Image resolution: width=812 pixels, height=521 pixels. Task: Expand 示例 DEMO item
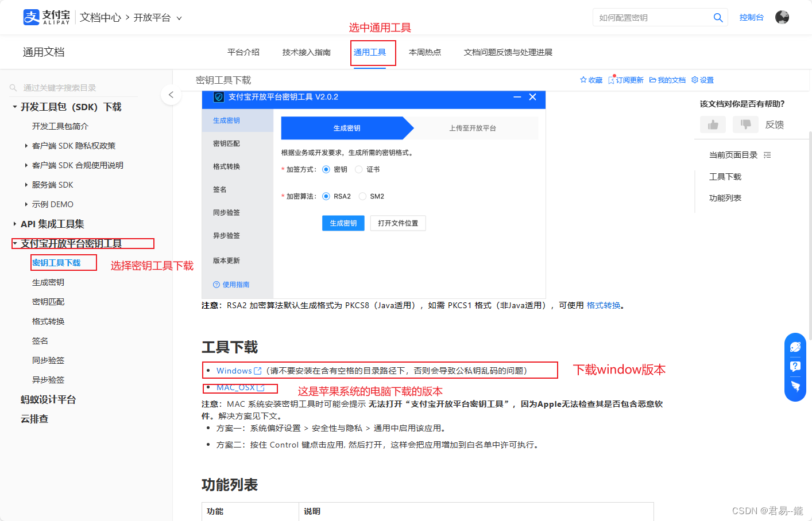click(26, 204)
